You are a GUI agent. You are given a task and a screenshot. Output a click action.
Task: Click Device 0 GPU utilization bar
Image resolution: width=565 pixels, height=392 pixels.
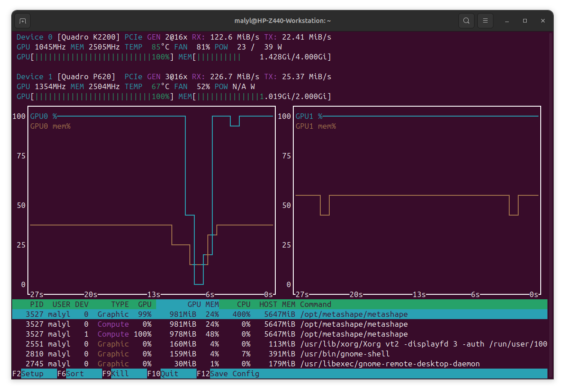(95, 57)
